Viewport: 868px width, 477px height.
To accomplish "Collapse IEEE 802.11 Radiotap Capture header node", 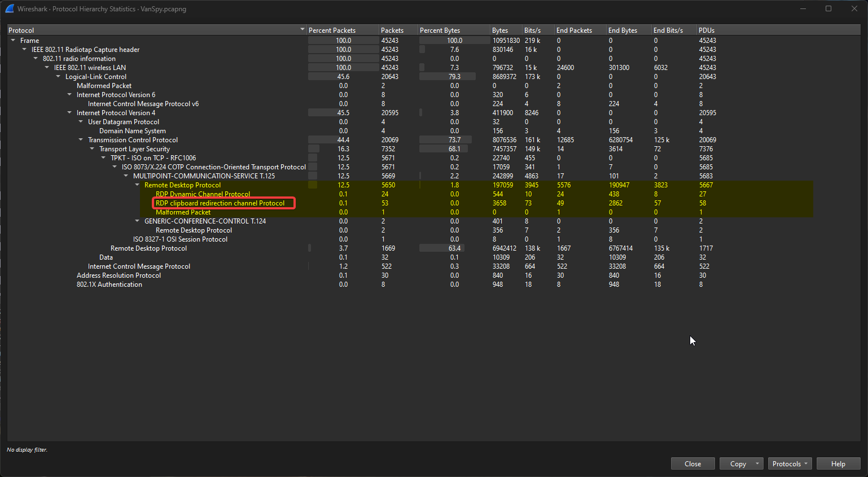I will [24, 50].
